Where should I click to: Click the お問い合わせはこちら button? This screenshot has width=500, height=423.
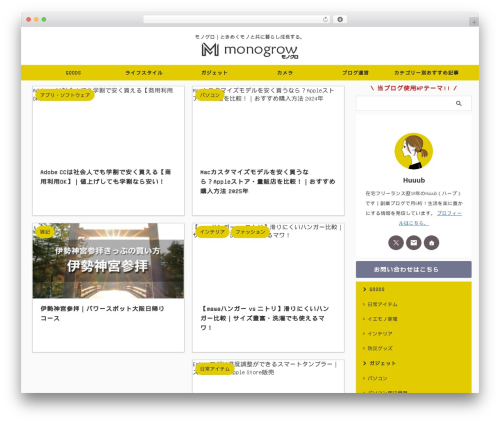click(x=414, y=269)
